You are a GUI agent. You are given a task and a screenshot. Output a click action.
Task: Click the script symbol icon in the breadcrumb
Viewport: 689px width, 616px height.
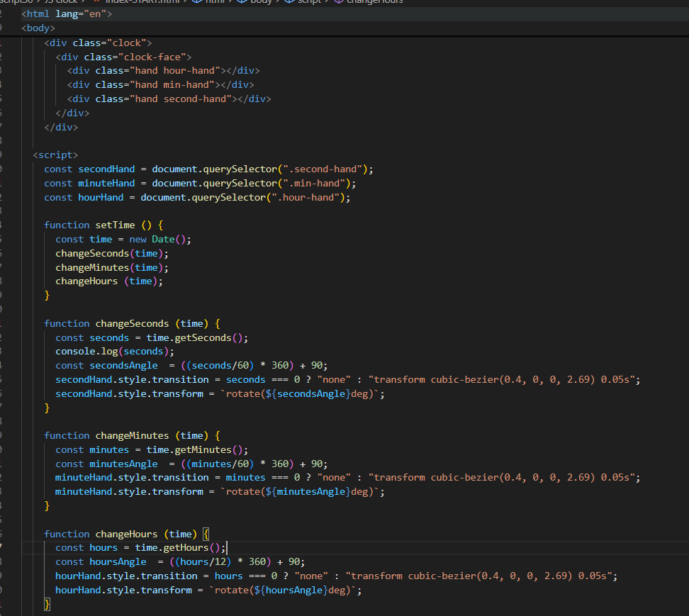pyautogui.click(x=291, y=2)
